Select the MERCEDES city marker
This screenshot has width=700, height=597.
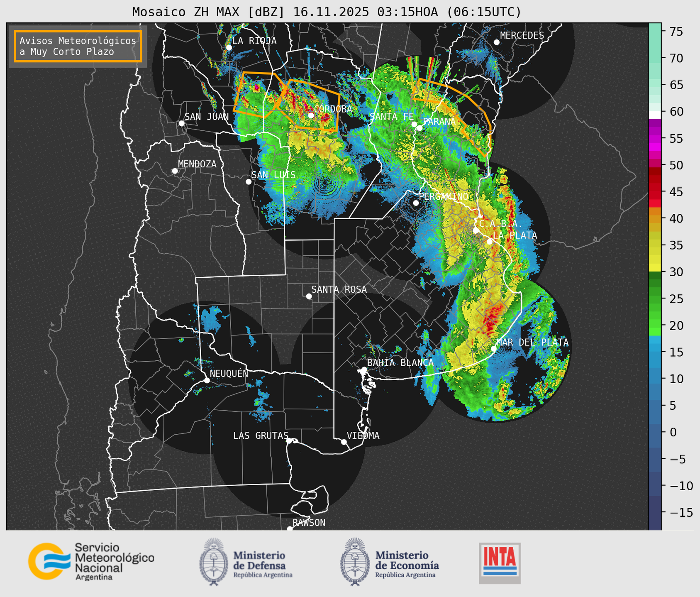tap(497, 42)
